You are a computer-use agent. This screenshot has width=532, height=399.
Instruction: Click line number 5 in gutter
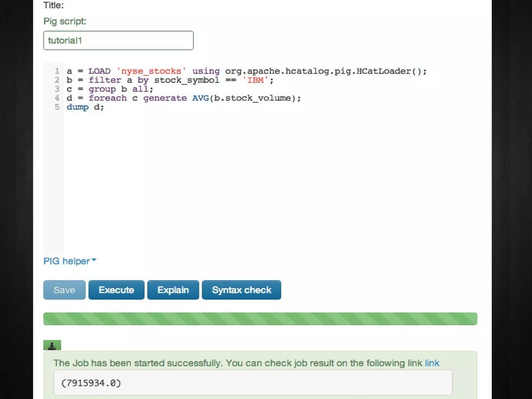click(57, 107)
